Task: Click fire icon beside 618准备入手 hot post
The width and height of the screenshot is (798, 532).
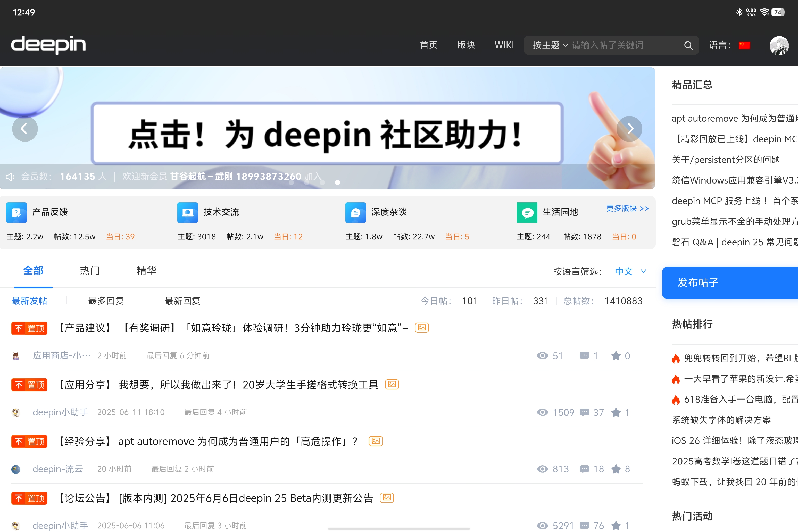Action: tap(676, 400)
